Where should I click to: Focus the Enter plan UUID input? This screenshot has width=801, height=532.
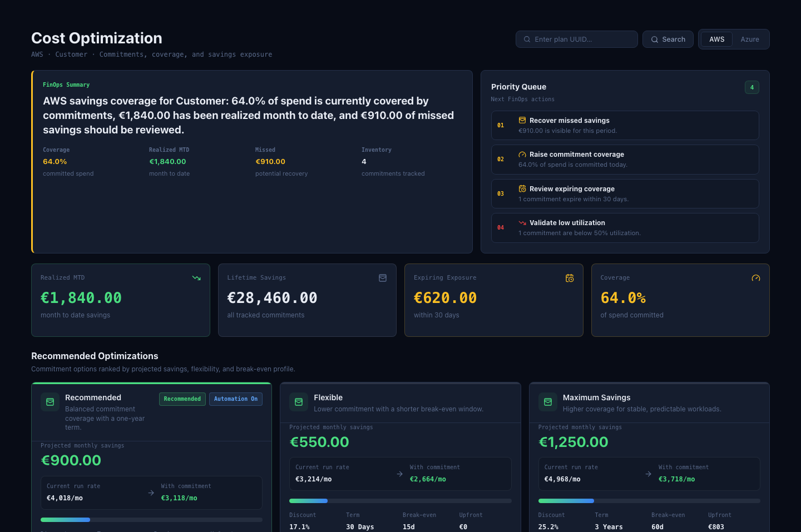pyautogui.click(x=577, y=39)
